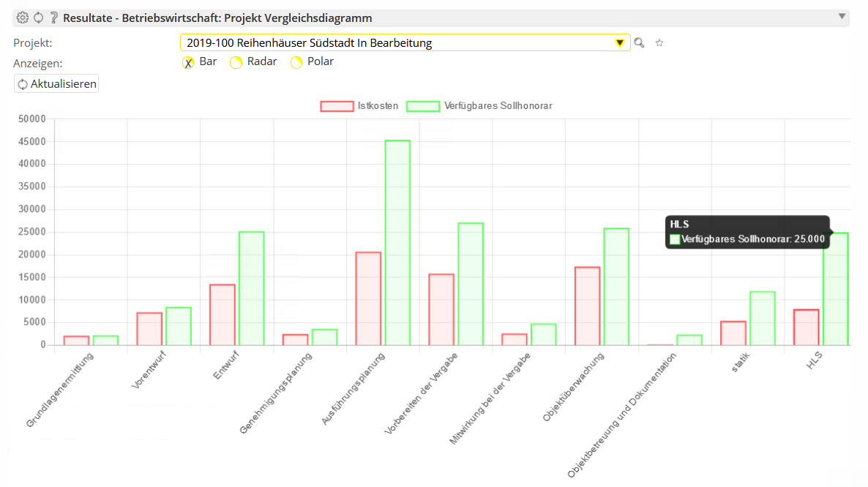This screenshot has width=868, height=487.
Task: Open help via the question mark icon
Action: tap(53, 18)
